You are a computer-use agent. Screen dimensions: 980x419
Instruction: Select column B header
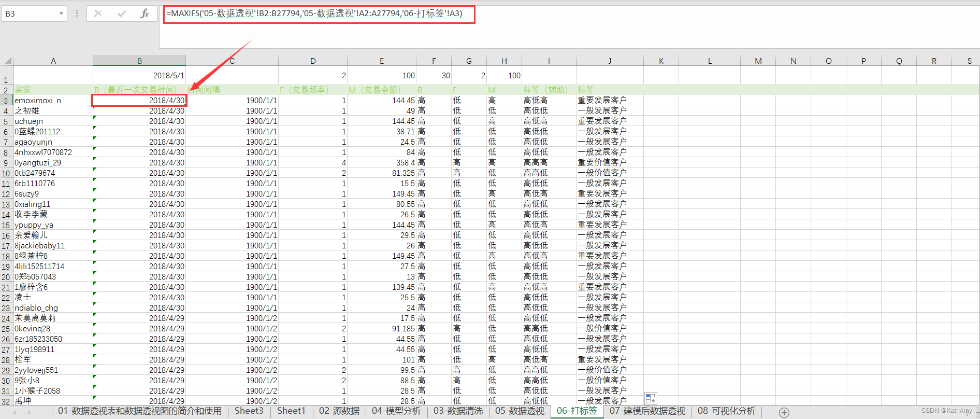pyautogui.click(x=139, y=61)
